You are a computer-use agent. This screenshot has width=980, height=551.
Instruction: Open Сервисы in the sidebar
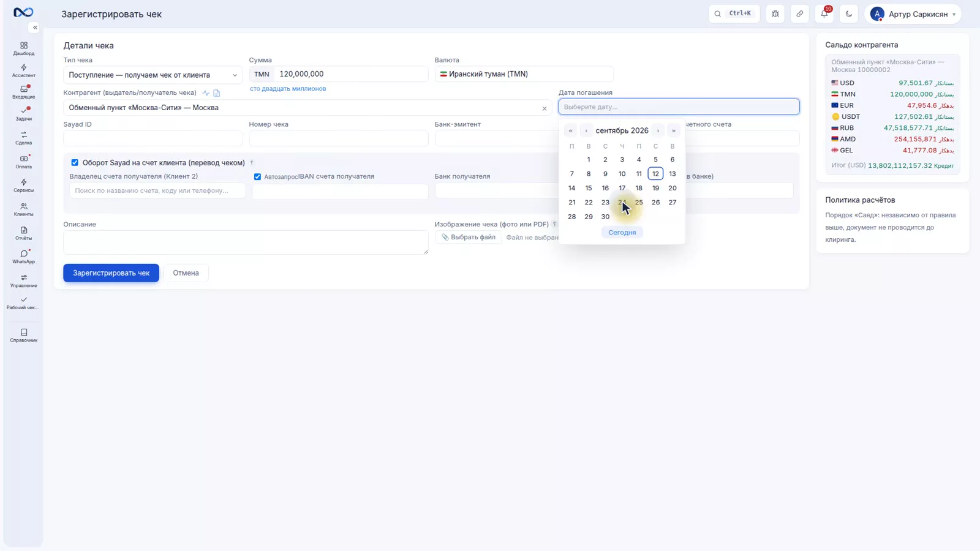pos(24,186)
